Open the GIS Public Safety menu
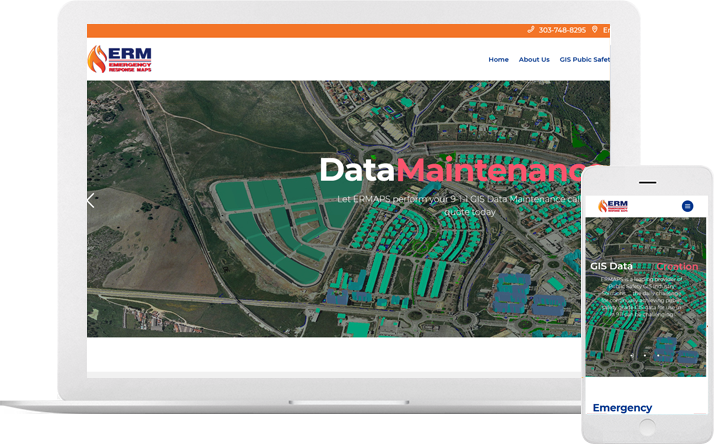The width and height of the screenshot is (714, 444). (585, 60)
